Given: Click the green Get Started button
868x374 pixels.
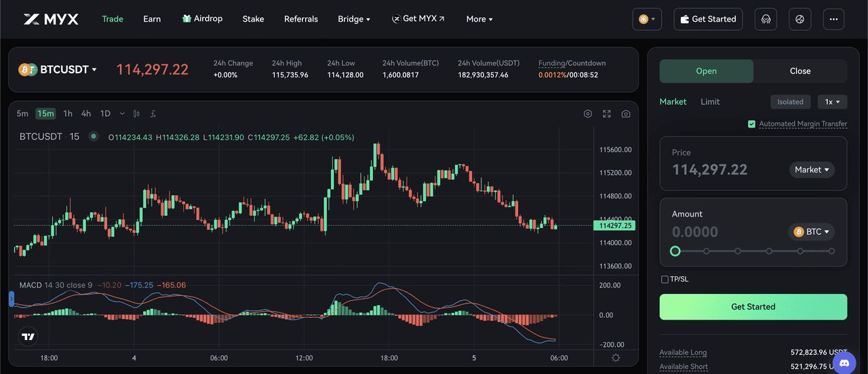Looking at the screenshot, I should pos(753,307).
